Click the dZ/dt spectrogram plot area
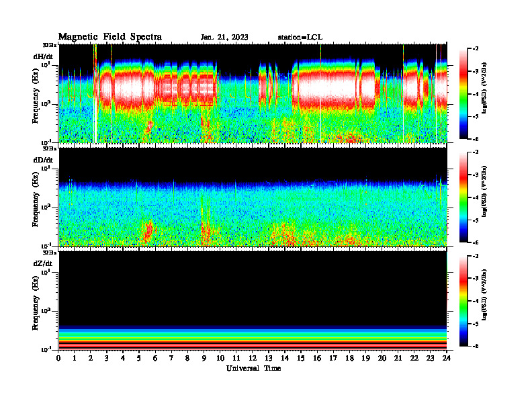Screen dimensions: 532x411 pyautogui.click(x=253, y=300)
